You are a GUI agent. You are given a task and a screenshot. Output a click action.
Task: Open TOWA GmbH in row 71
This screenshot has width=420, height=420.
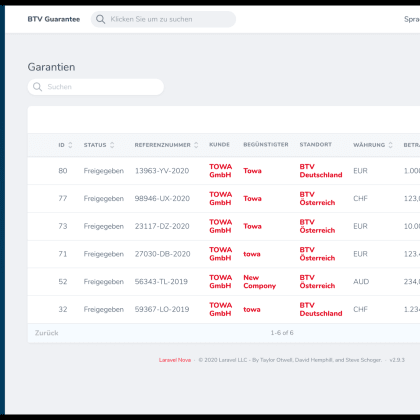click(220, 254)
